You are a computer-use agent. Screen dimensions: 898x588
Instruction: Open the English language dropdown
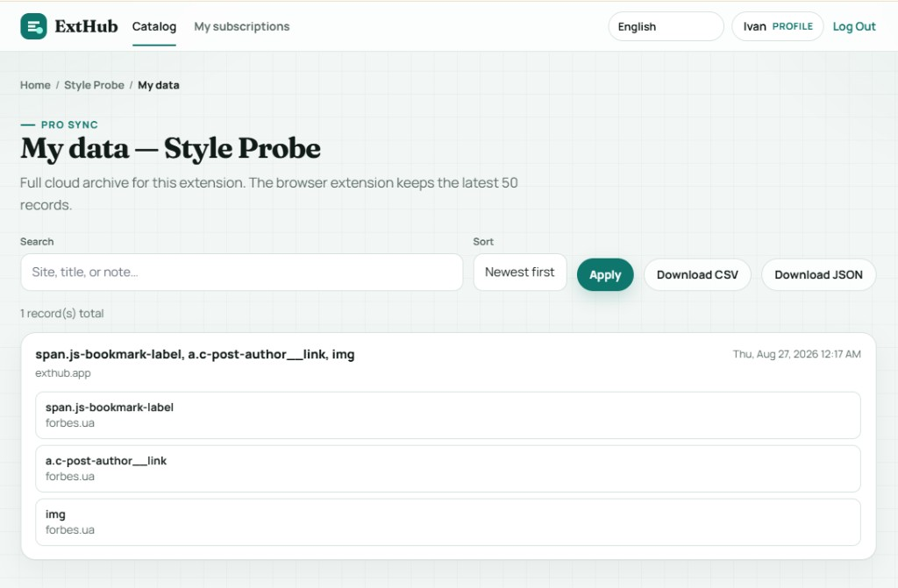666,26
